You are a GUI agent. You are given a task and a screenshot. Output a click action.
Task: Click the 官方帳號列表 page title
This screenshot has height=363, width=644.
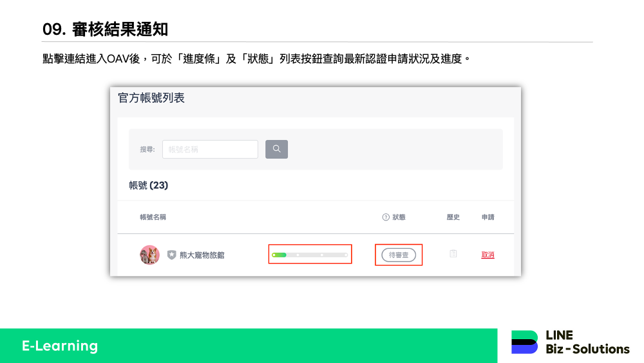coord(151,98)
